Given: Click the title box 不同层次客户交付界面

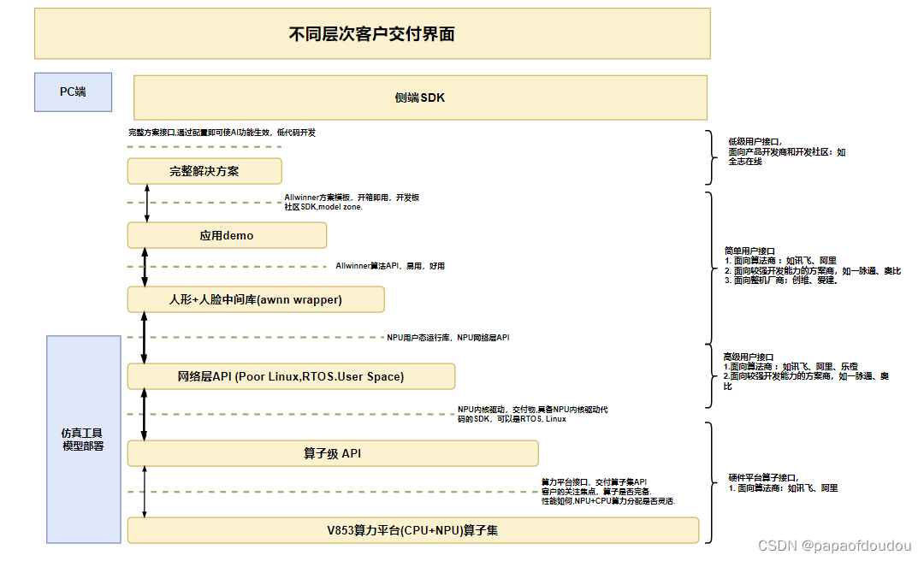Looking at the screenshot, I should (x=372, y=33).
